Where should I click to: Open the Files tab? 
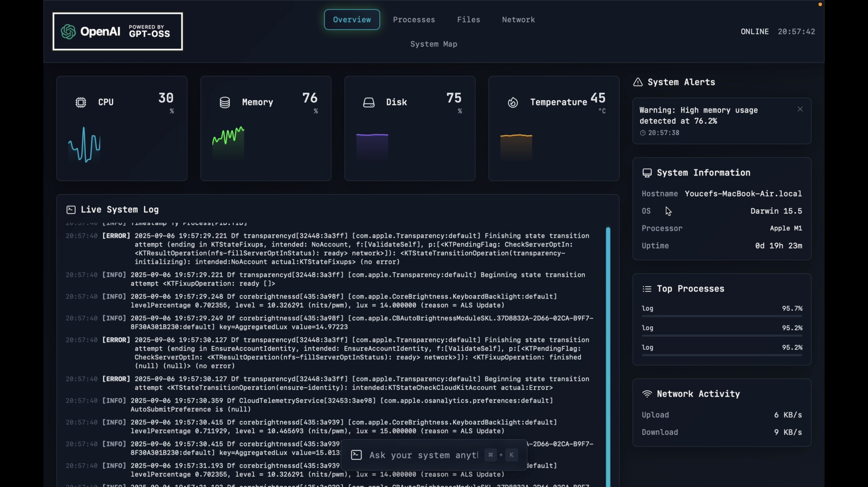tap(468, 20)
